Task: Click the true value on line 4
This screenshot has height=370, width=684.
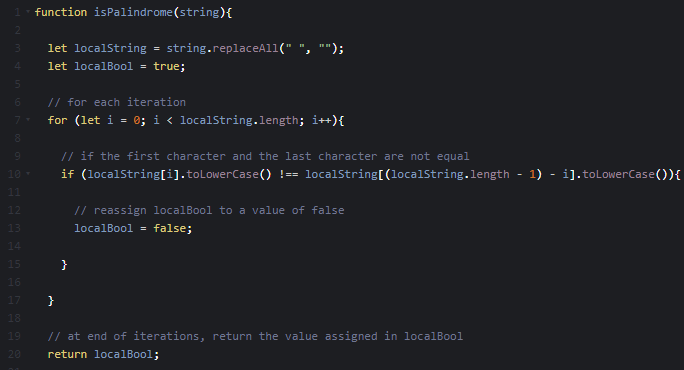Action: coord(166,66)
